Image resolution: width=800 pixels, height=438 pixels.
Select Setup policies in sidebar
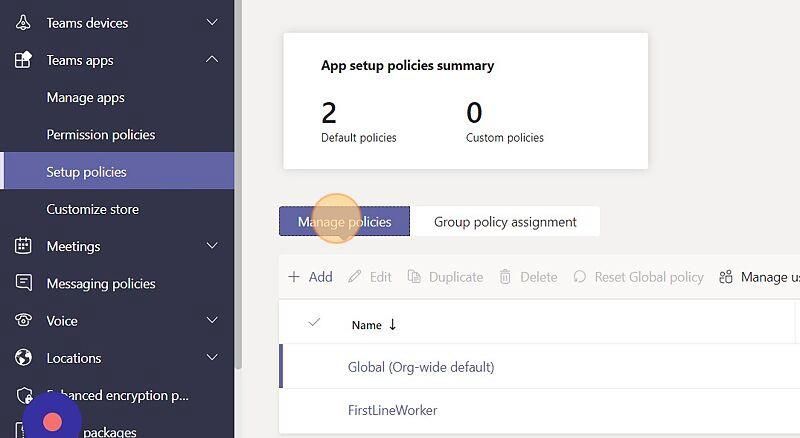[117, 171]
